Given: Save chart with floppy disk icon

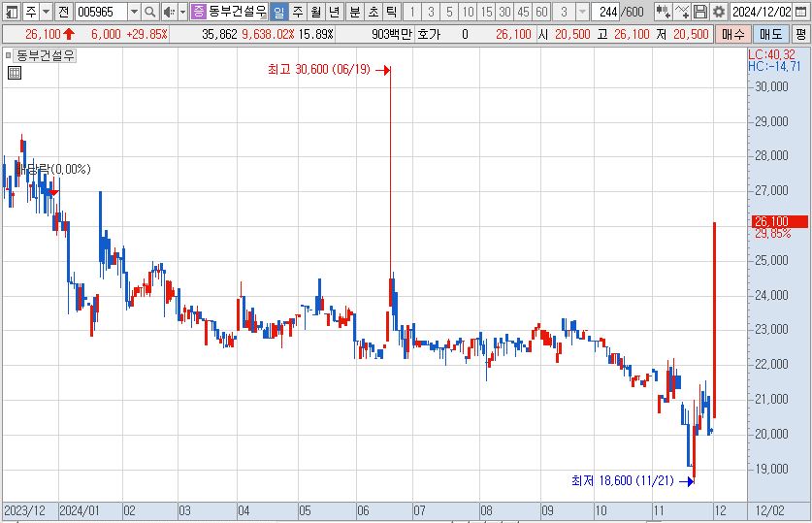Looking at the screenshot, I should pos(700,12).
